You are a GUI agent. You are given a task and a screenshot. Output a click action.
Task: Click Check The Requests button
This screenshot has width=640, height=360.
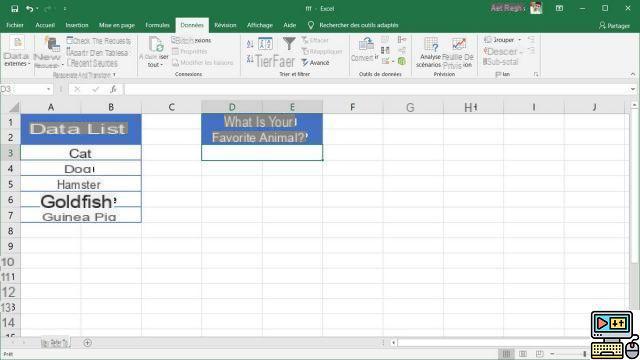(x=99, y=41)
